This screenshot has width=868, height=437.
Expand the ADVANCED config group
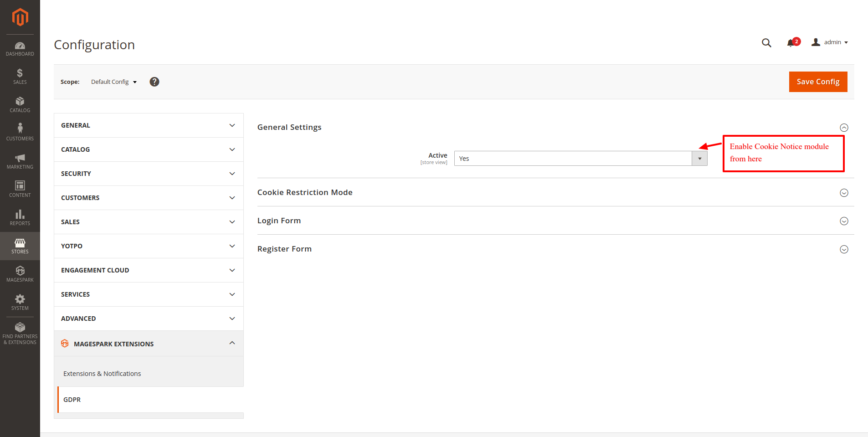pyautogui.click(x=149, y=319)
